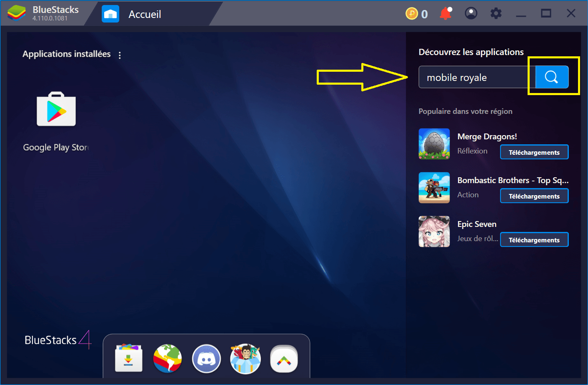Click the 'Epic Seven' title text
The image size is (588, 385).
click(x=477, y=224)
